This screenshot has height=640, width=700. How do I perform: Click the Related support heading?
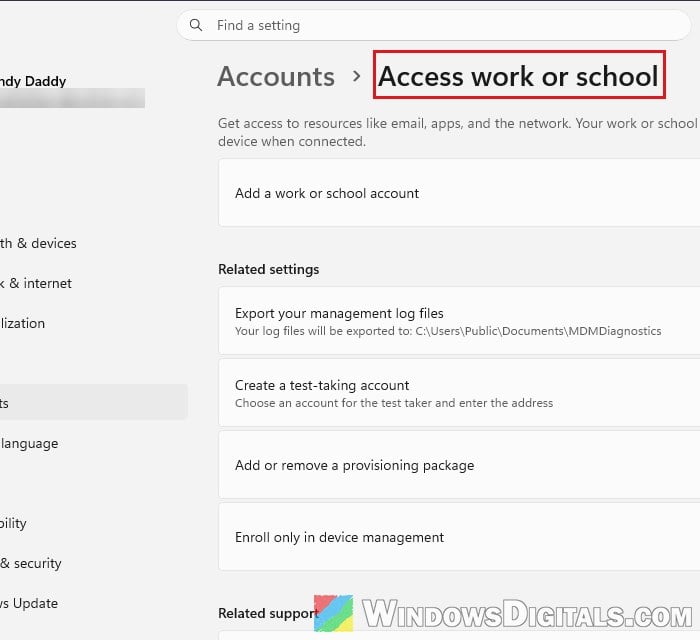tap(268, 613)
